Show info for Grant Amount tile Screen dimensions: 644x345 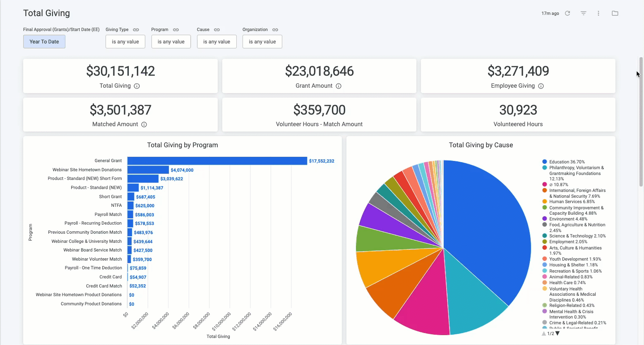pyautogui.click(x=339, y=86)
